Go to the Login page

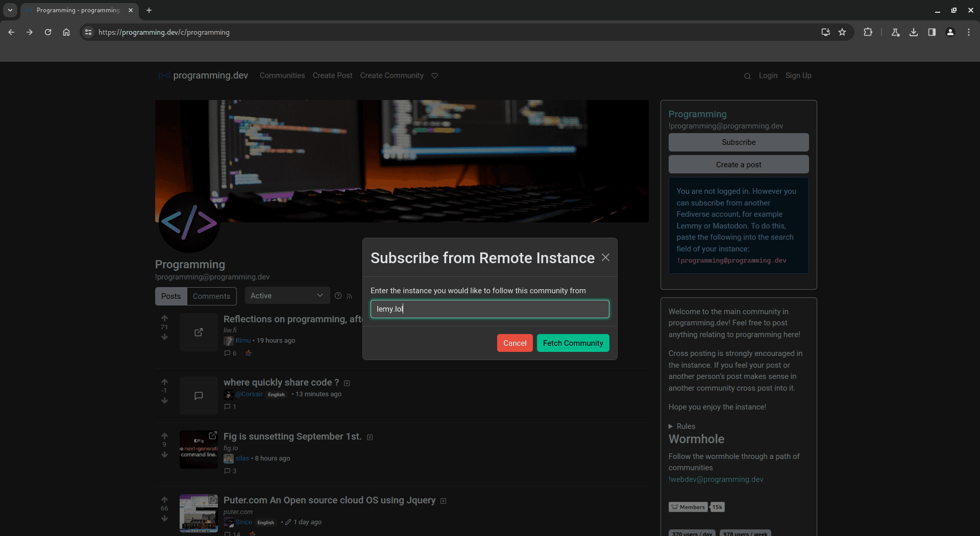(x=768, y=75)
